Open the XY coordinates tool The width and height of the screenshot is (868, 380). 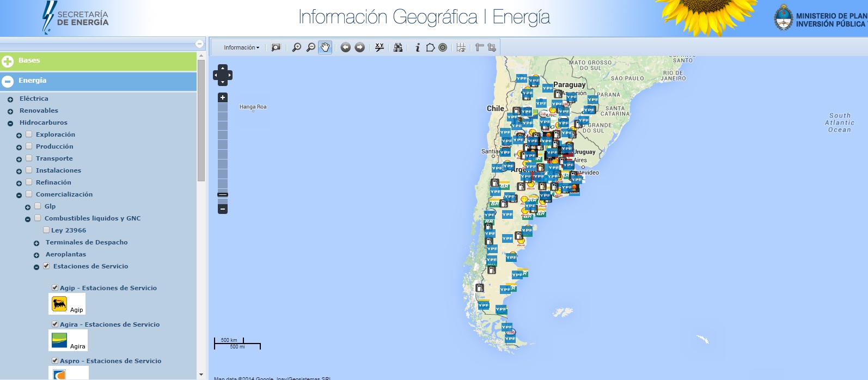[x=380, y=47]
